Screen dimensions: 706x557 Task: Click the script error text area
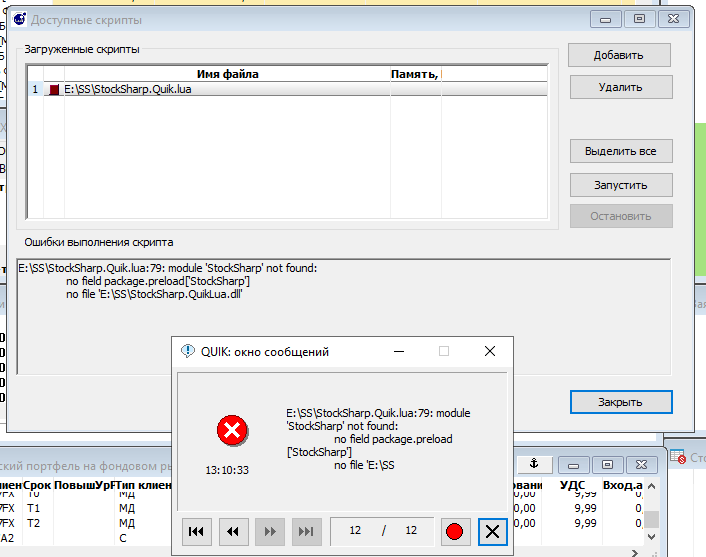click(344, 317)
